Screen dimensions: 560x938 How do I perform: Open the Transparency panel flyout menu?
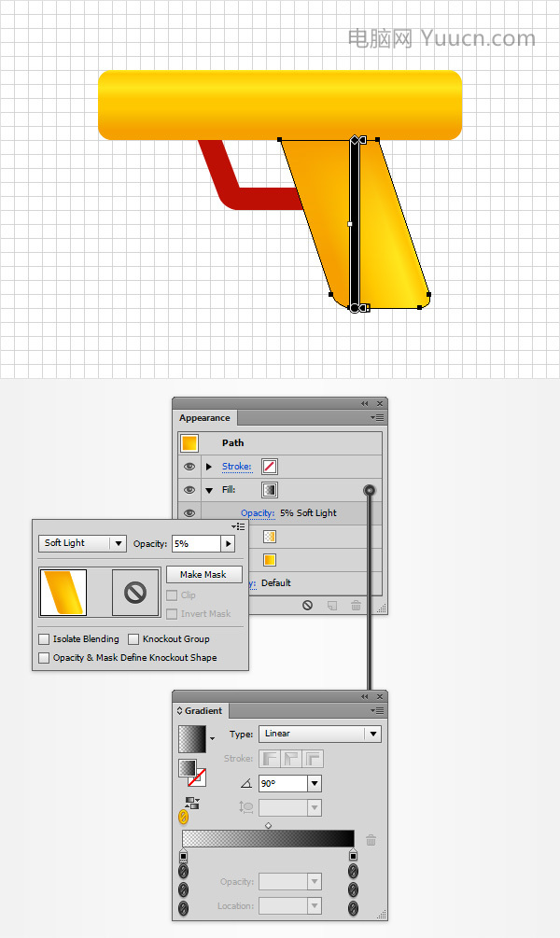[x=239, y=526]
